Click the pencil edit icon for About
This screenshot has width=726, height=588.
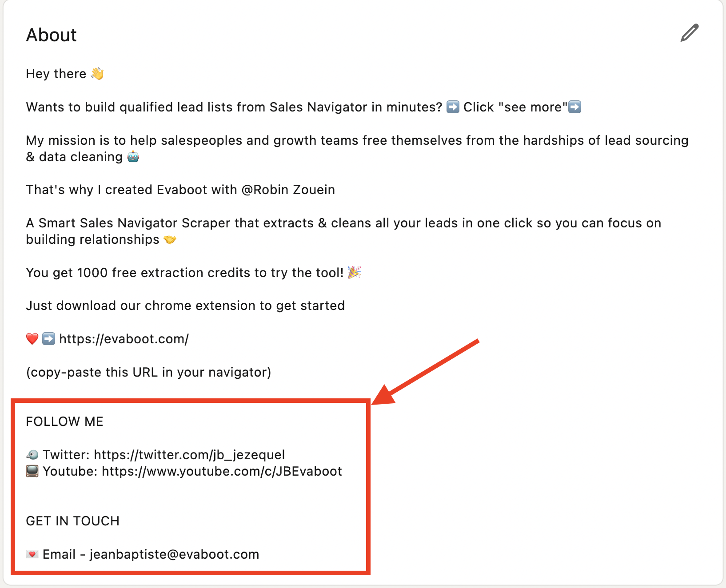coord(689,33)
